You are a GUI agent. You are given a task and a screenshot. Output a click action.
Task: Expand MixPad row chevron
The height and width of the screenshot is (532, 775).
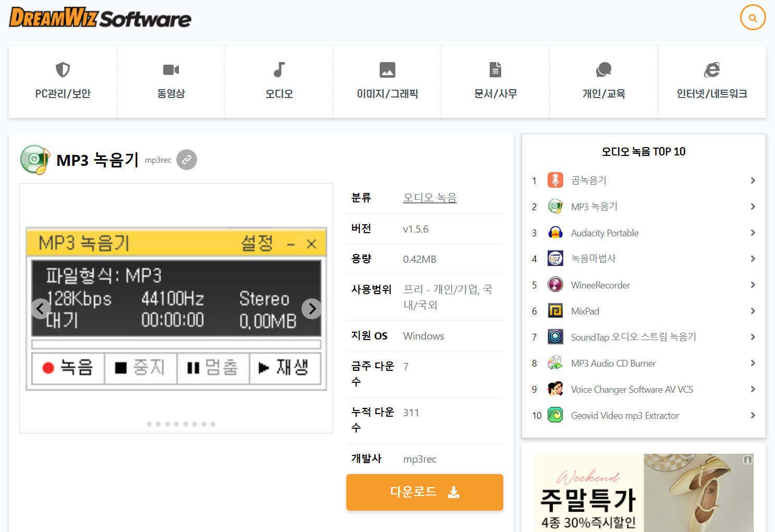click(x=753, y=311)
